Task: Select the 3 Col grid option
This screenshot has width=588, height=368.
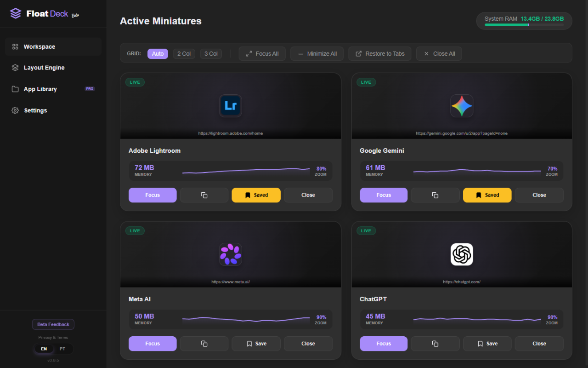Action: pos(211,54)
